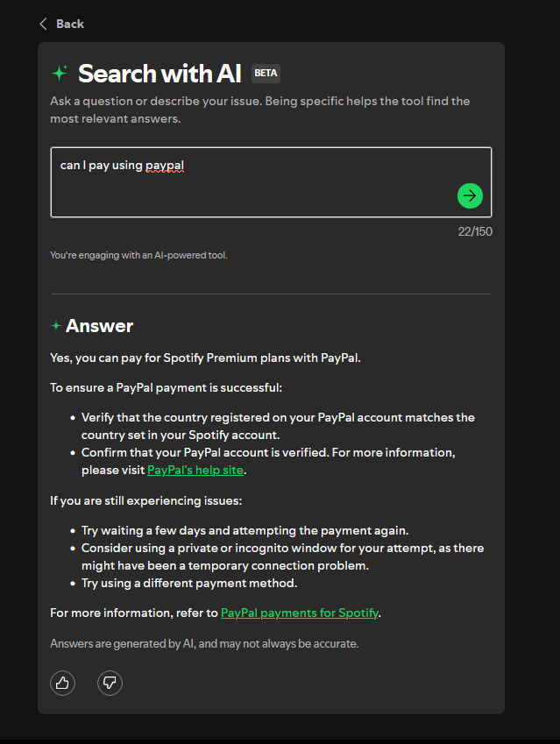Give the answer a thumbs up
The height and width of the screenshot is (744, 560).
pyautogui.click(x=63, y=683)
